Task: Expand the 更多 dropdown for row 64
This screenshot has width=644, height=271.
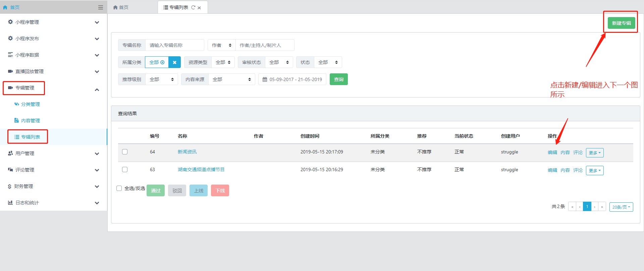Action: pyautogui.click(x=595, y=153)
